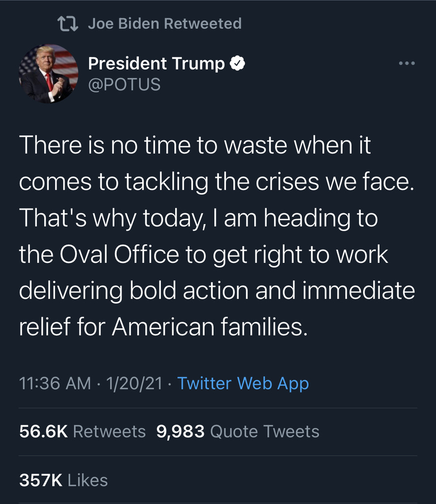436x504 pixels.
Task: Click the 11:36 AM timestamp
Action: (x=55, y=383)
